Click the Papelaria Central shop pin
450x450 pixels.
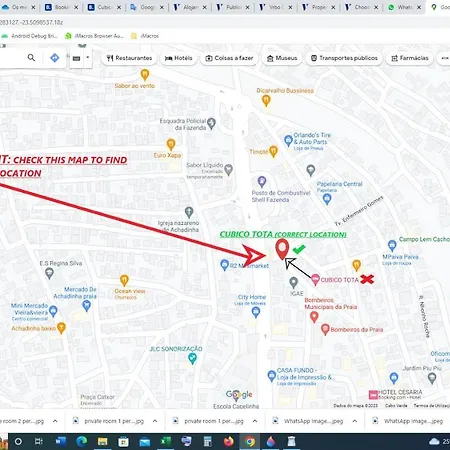pos(327,199)
